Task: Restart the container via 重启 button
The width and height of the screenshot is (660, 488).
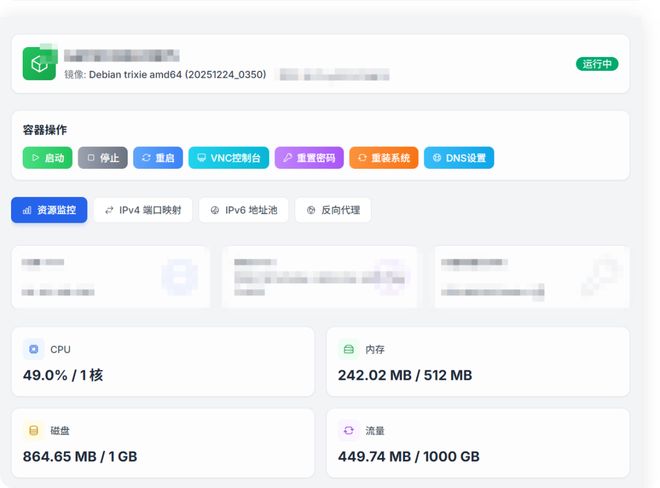Action: [158, 158]
